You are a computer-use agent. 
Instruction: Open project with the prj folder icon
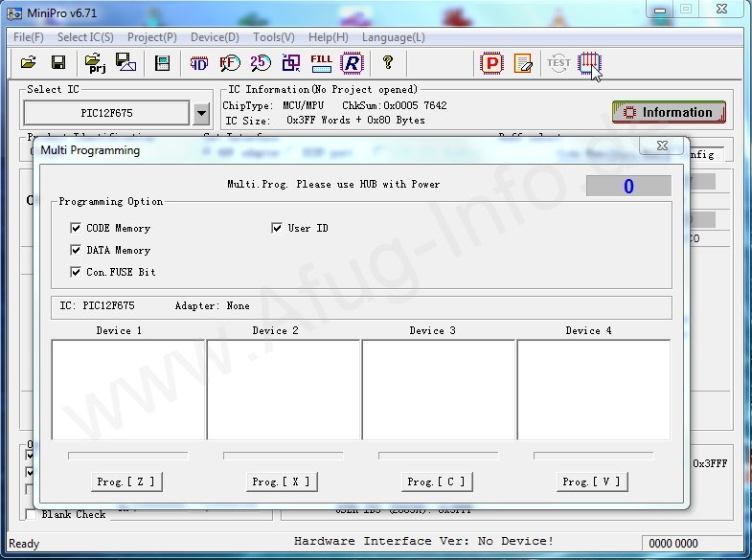point(95,63)
